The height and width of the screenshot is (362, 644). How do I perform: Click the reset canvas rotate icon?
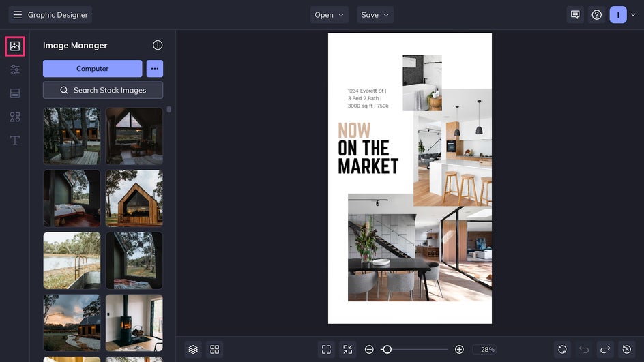click(x=562, y=349)
